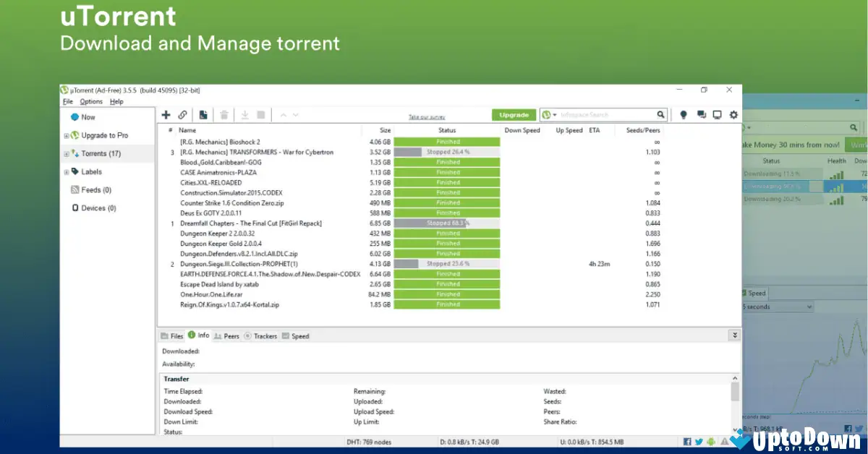
Task: Click the green Upgrade button
Action: [514, 114]
